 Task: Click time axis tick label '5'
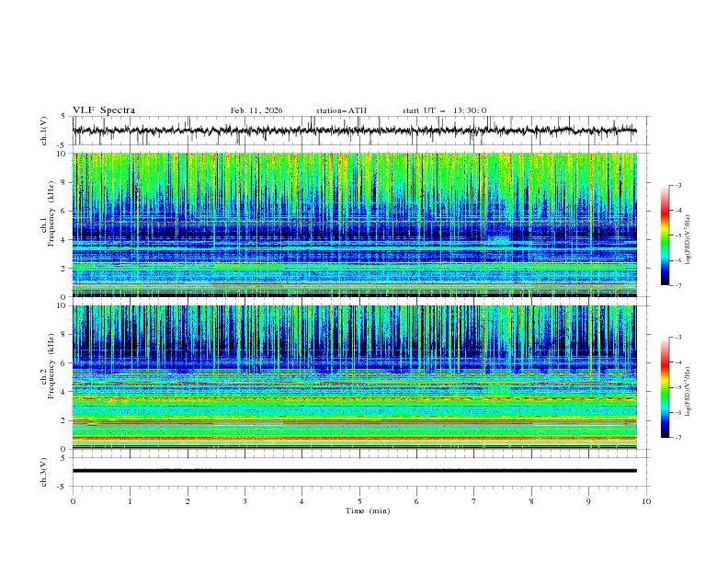(x=359, y=501)
